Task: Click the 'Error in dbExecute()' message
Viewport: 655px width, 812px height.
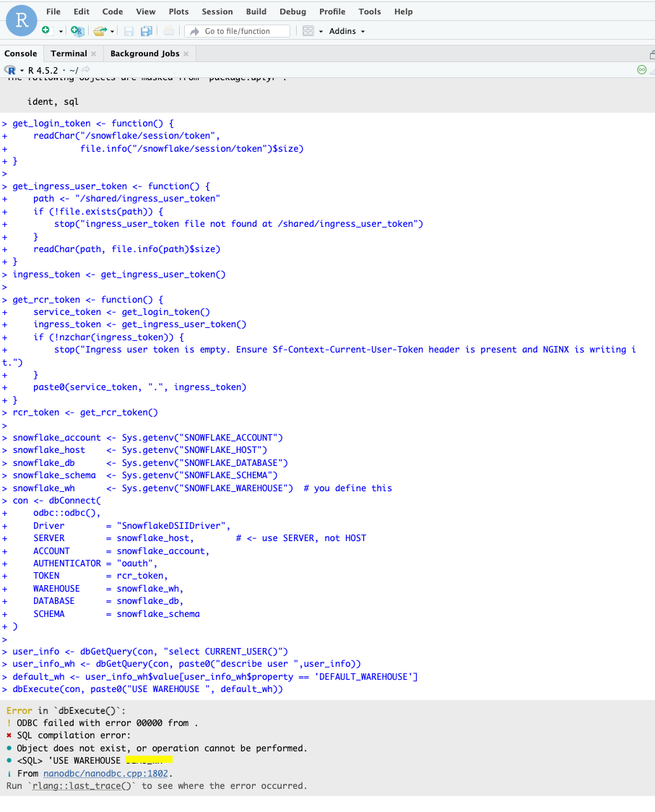Action: point(66,711)
